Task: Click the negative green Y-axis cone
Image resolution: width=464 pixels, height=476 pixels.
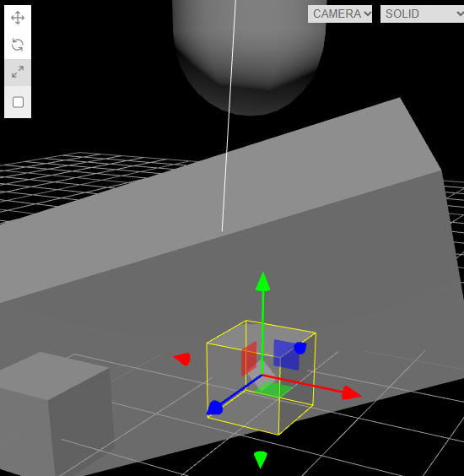Action: (x=261, y=460)
